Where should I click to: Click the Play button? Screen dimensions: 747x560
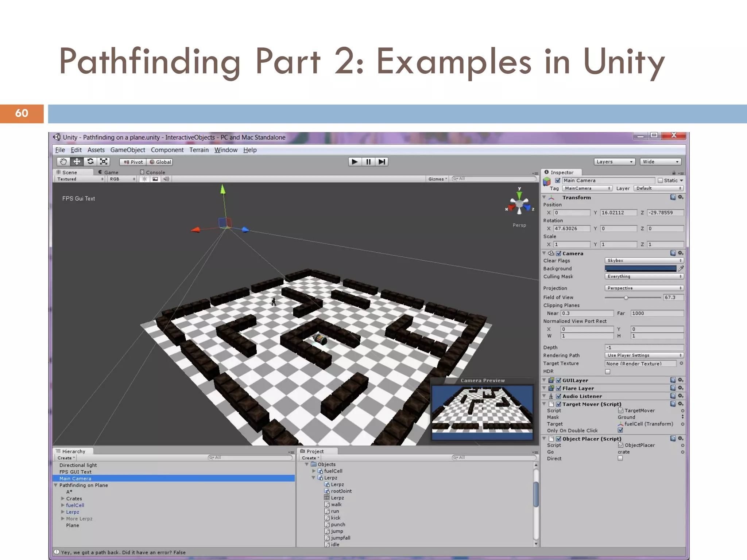pos(355,162)
